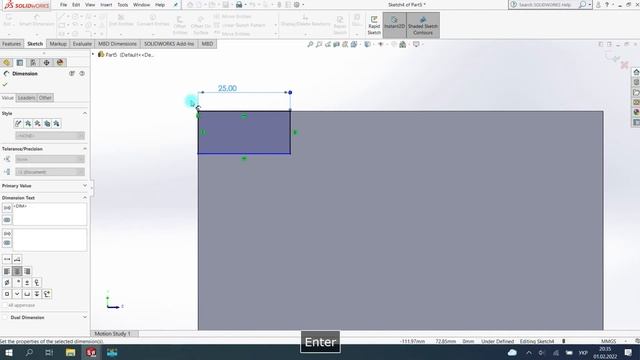Screen dimensions: 640x360
Task: Center-justify the dimension text
Action: [17, 271]
